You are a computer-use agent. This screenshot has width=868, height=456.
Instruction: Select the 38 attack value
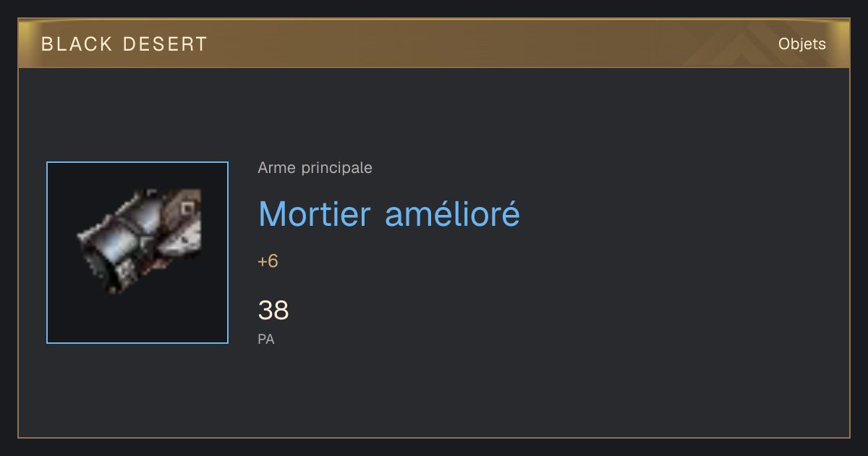273,311
